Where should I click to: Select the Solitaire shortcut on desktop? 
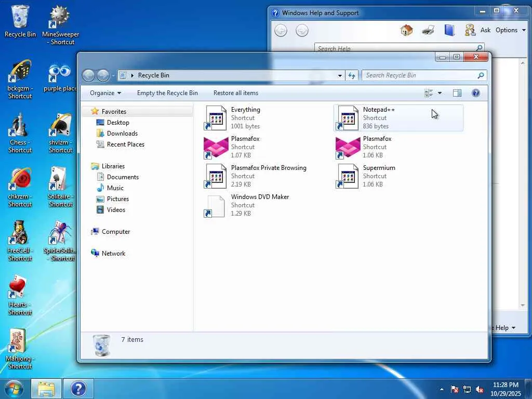(x=60, y=187)
